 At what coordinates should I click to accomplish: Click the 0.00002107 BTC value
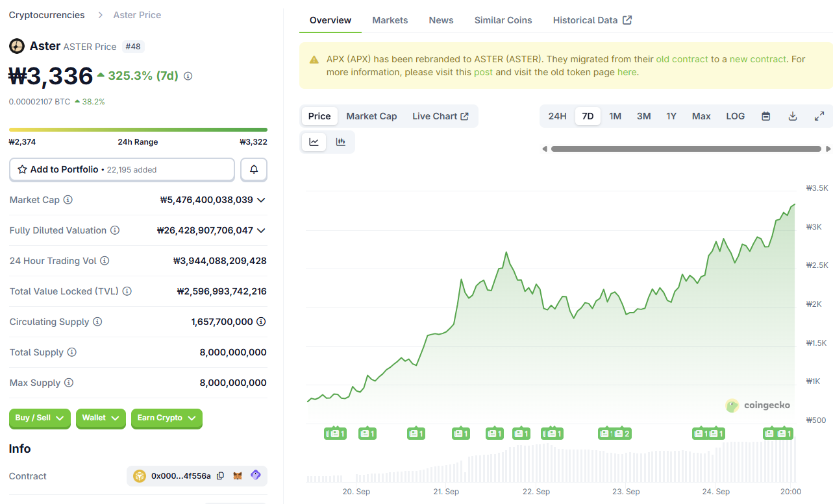click(x=40, y=102)
